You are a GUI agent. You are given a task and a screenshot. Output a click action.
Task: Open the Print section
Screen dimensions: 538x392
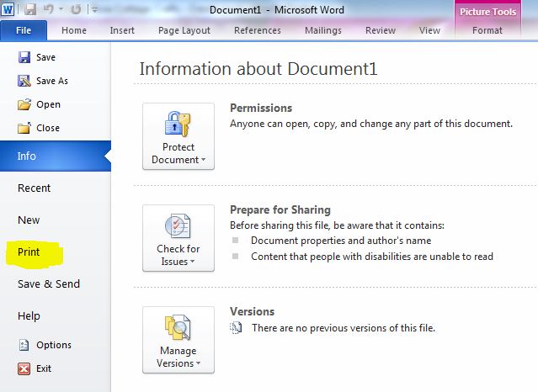[x=29, y=252]
